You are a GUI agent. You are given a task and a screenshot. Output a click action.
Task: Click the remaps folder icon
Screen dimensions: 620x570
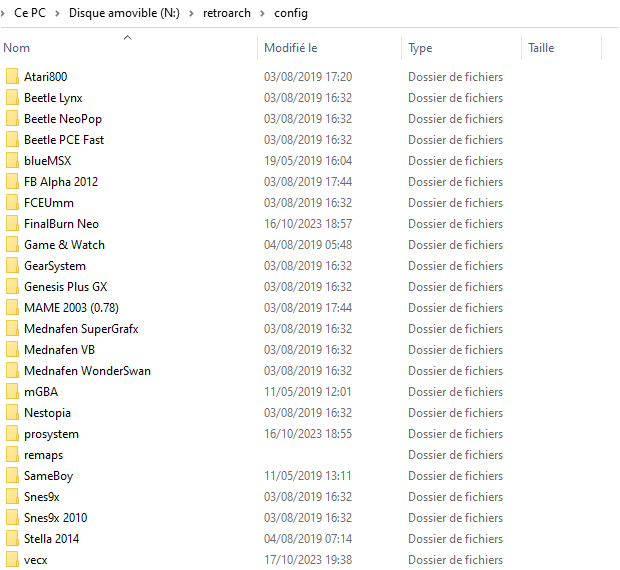point(12,455)
